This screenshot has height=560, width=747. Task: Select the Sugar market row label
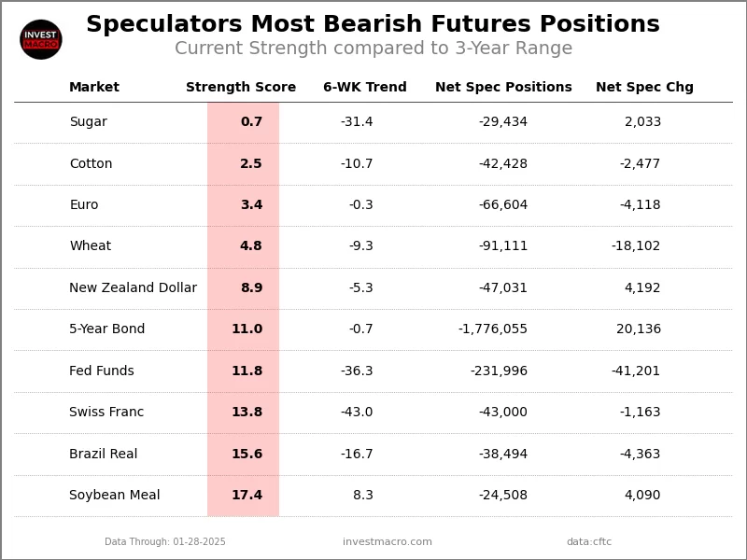pyautogui.click(x=88, y=122)
